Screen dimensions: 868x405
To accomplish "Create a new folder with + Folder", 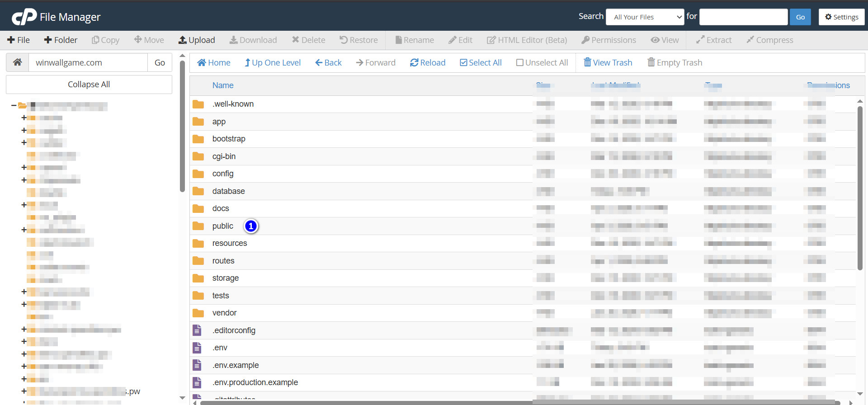I will pyautogui.click(x=61, y=40).
